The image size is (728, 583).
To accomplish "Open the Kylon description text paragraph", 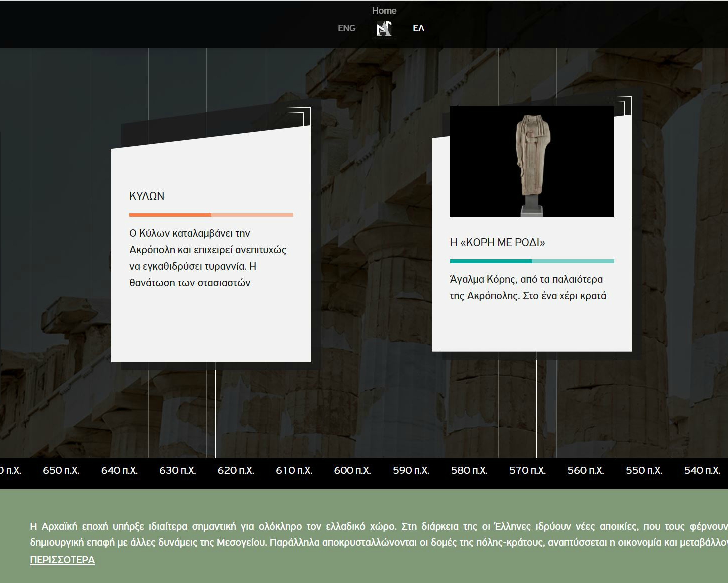I will tap(208, 258).
